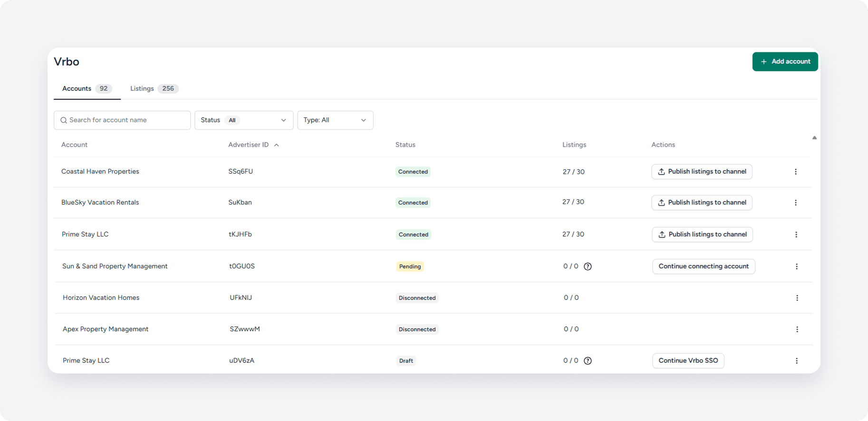
Task: Click advertiser ID uDV6zA
Action: [x=242, y=360]
